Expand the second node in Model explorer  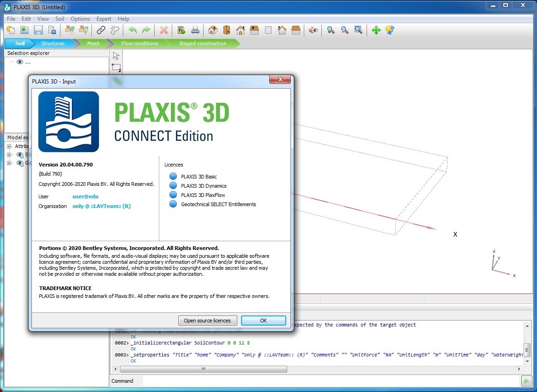coord(9,154)
